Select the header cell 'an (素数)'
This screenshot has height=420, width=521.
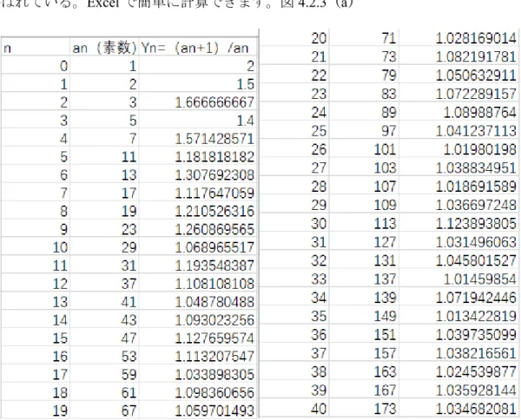pos(104,48)
